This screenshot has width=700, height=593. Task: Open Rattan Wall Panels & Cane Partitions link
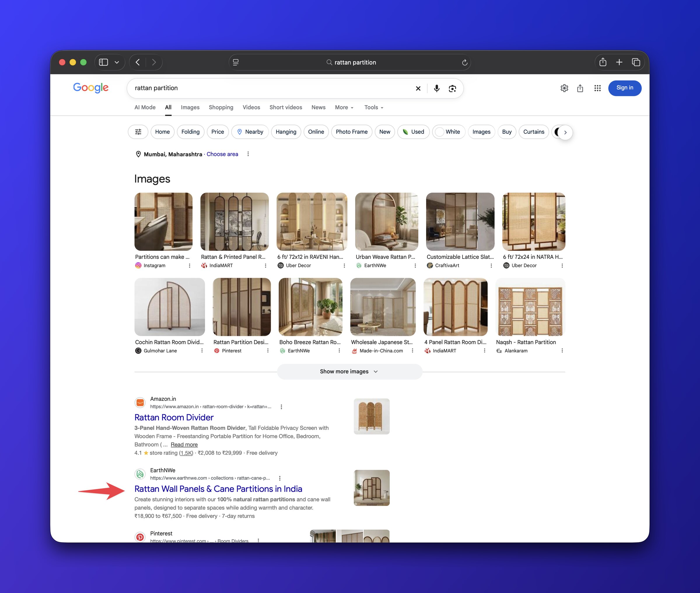tap(218, 489)
